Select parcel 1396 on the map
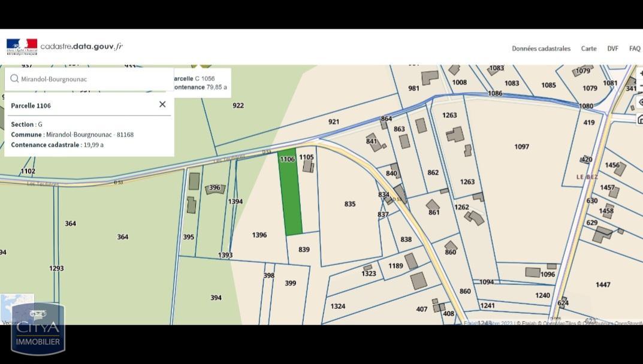The height and width of the screenshot is (364, 643). pyautogui.click(x=259, y=235)
